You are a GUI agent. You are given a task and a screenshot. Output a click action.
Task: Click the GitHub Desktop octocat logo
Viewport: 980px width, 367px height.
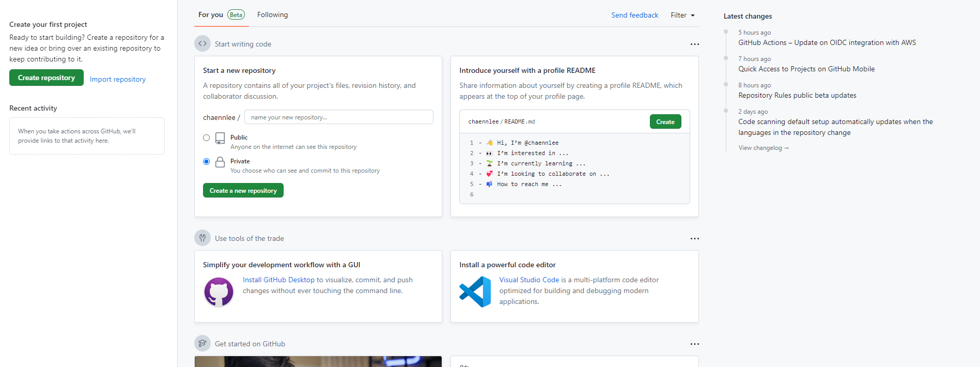pyautogui.click(x=219, y=292)
